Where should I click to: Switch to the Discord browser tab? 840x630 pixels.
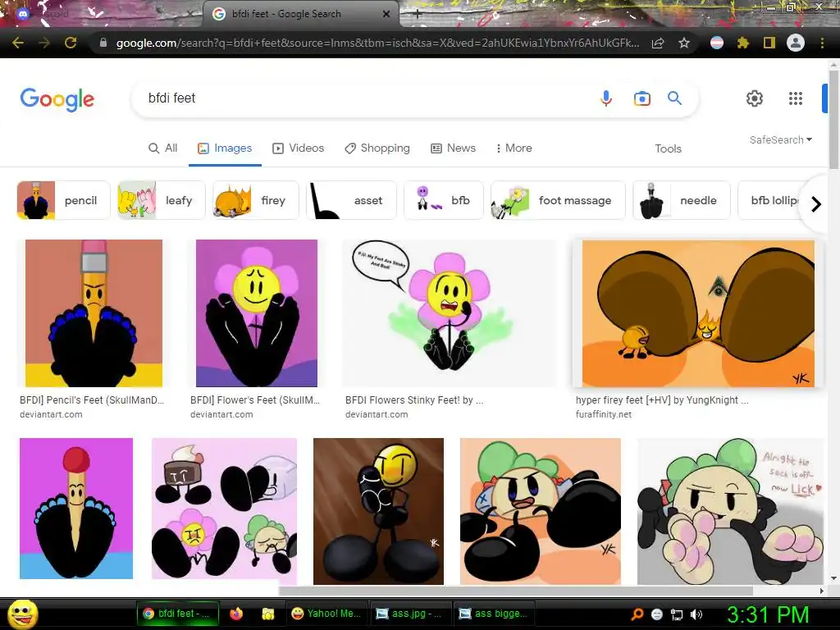click(102, 15)
